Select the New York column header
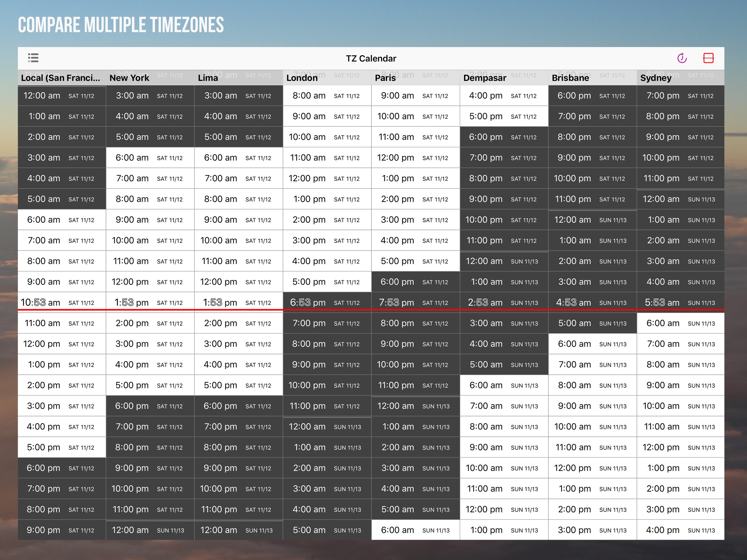This screenshot has height=560, width=747. coord(150,78)
